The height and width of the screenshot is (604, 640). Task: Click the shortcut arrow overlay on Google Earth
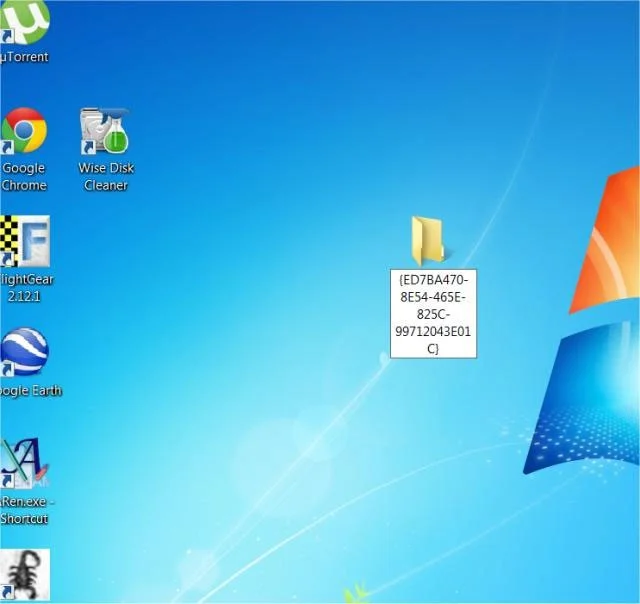click(8, 370)
